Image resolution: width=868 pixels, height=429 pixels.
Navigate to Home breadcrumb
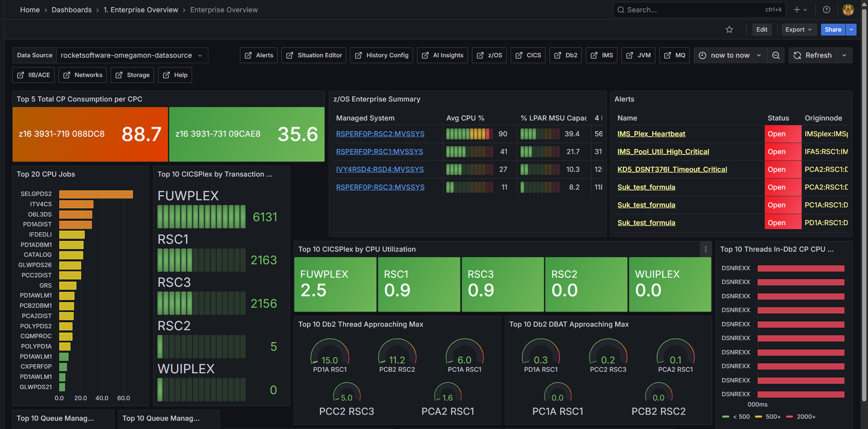(30, 10)
